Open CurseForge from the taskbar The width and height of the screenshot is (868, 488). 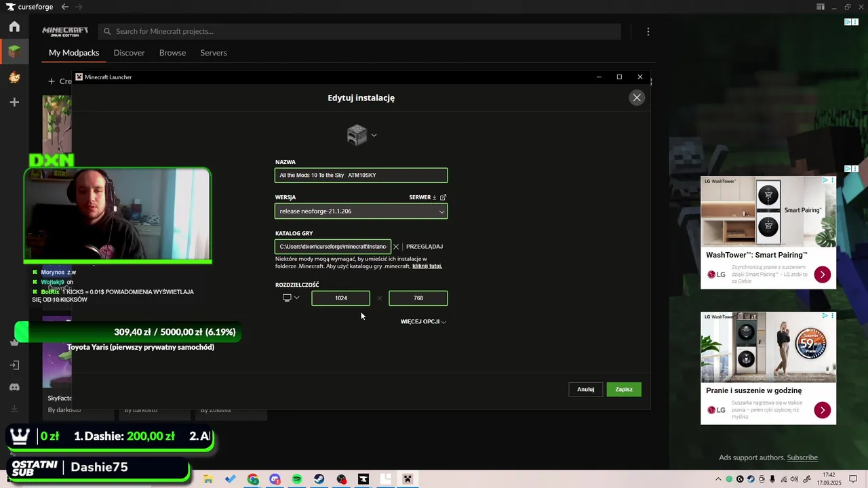[x=363, y=479]
